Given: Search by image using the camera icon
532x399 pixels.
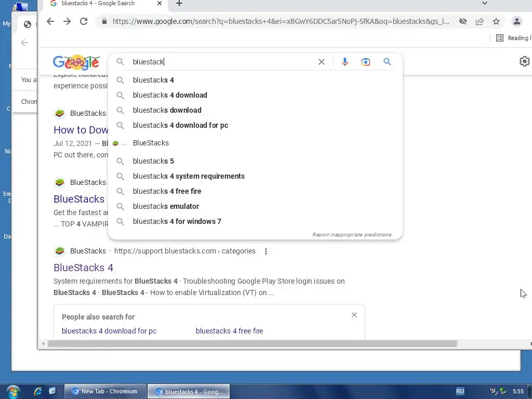Looking at the screenshot, I should (x=365, y=62).
